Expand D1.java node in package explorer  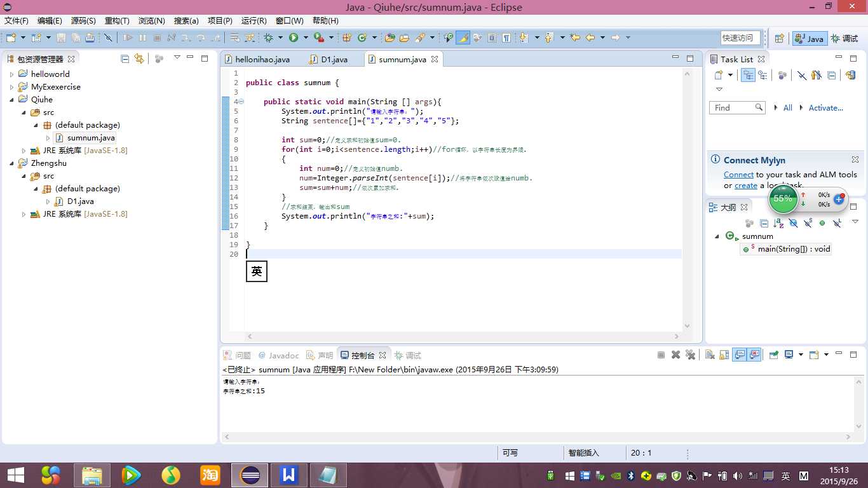point(48,201)
